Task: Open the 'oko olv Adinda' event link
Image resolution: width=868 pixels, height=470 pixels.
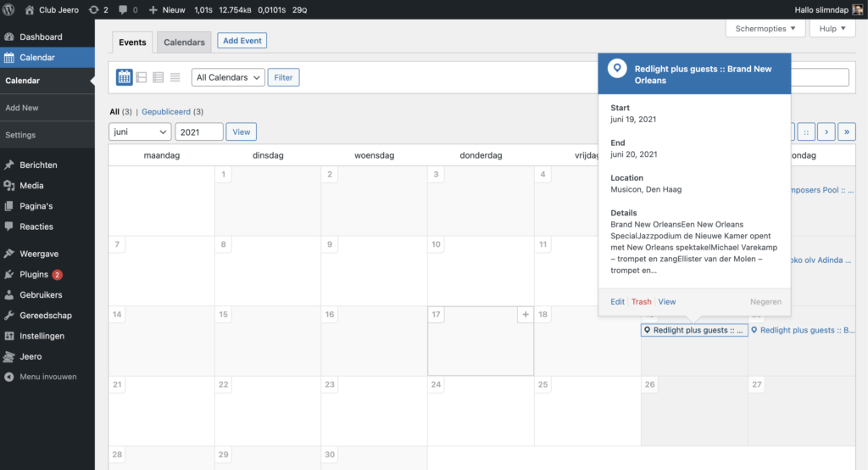Action: [821, 260]
